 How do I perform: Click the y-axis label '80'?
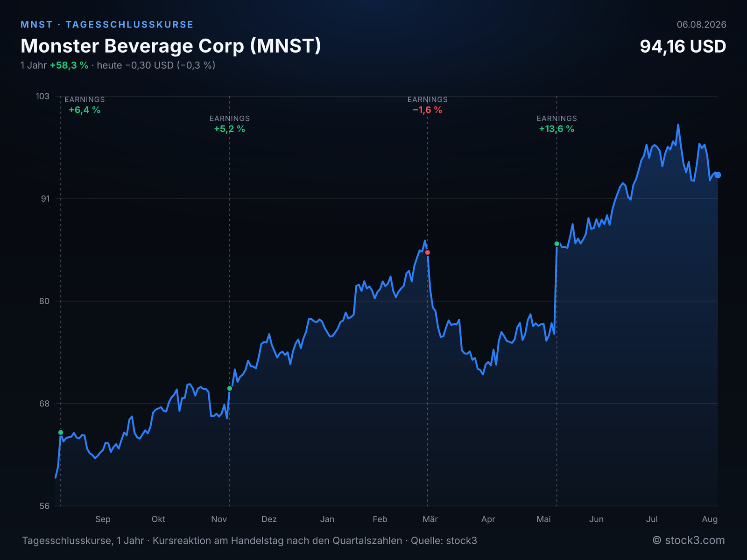44,301
